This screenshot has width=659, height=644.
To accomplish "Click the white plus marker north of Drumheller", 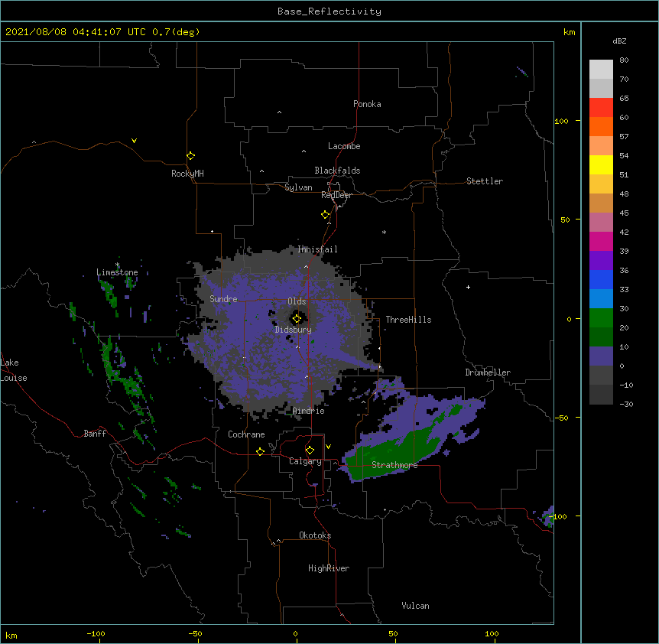I will pos(468,287).
